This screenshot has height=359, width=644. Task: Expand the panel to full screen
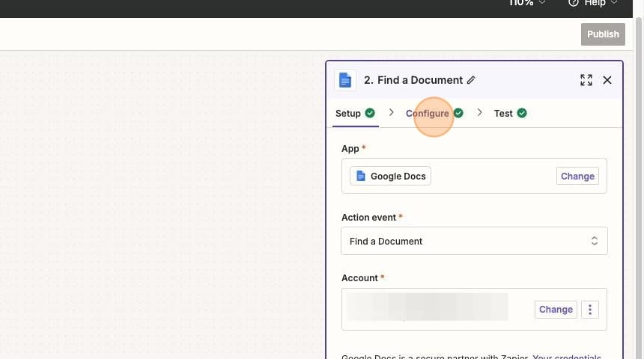(x=586, y=80)
